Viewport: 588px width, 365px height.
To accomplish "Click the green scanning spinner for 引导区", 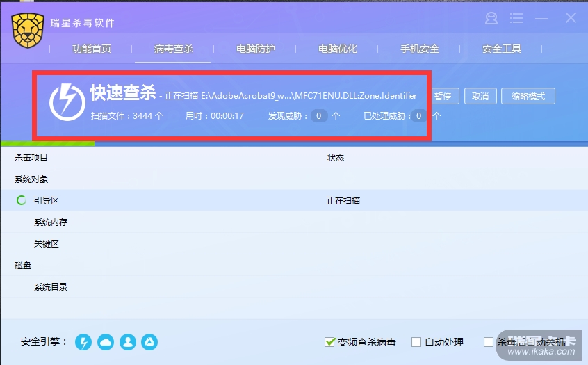I will [x=22, y=200].
